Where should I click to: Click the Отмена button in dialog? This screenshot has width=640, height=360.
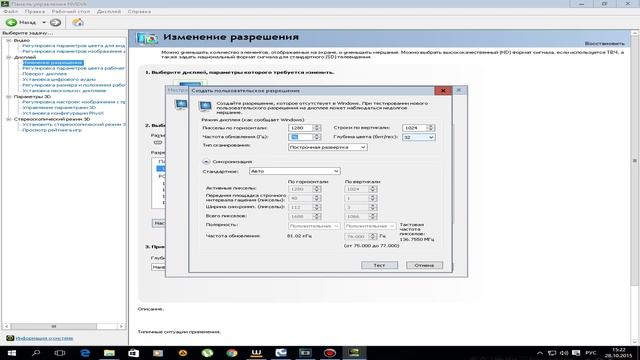tap(424, 265)
